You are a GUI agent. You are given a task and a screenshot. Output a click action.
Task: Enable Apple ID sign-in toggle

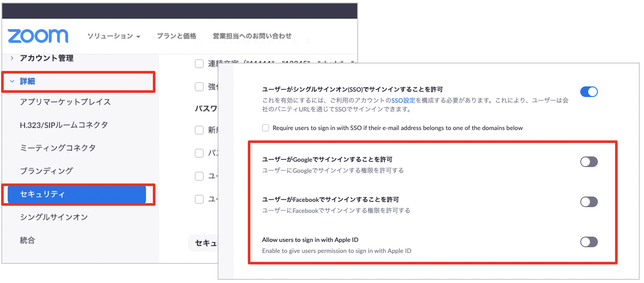tap(589, 242)
